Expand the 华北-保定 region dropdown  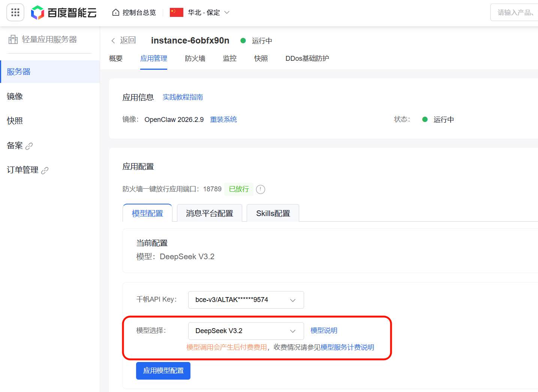tap(227, 13)
